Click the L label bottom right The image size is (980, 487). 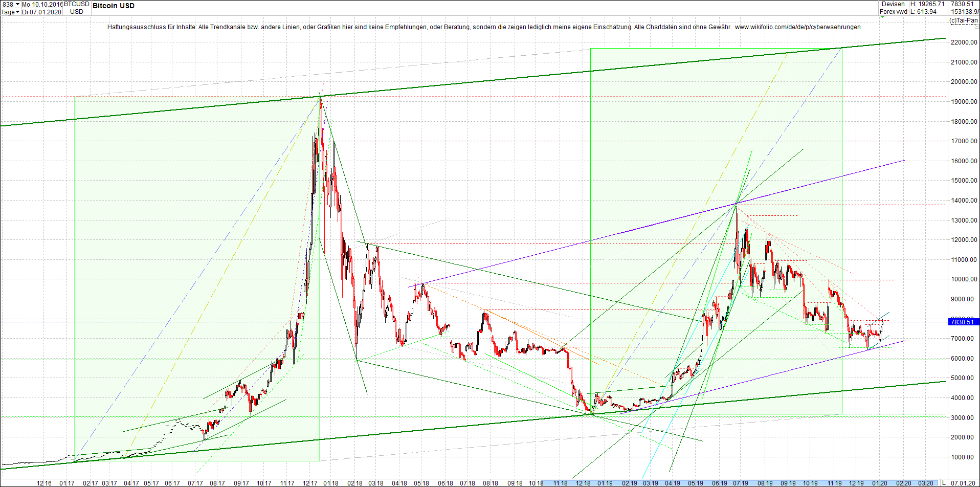coord(944,483)
